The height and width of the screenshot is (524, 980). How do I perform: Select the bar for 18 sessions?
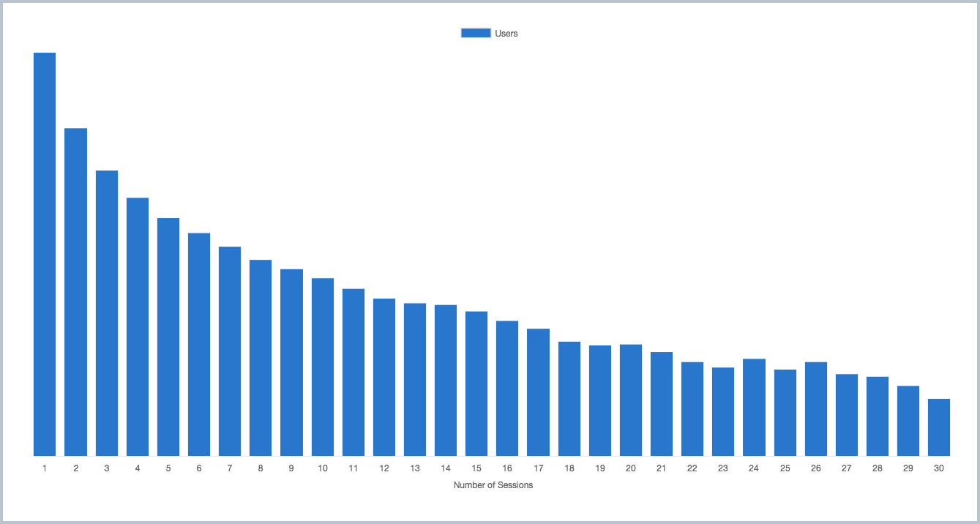pyautogui.click(x=569, y=399)
